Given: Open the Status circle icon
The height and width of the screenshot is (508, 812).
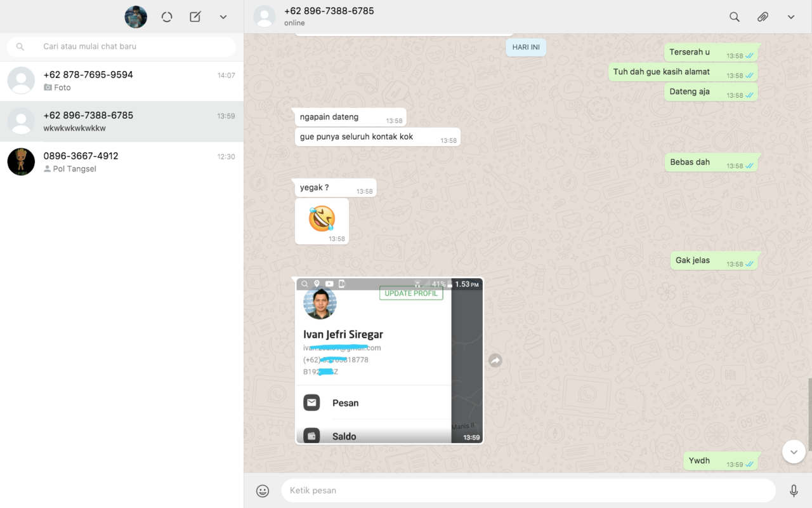Looking at the screenshot, I should pos(167,17).
